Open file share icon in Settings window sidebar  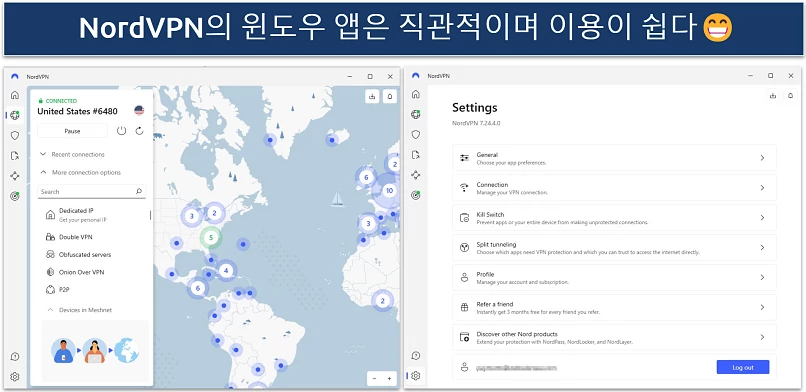coord(416,155)
